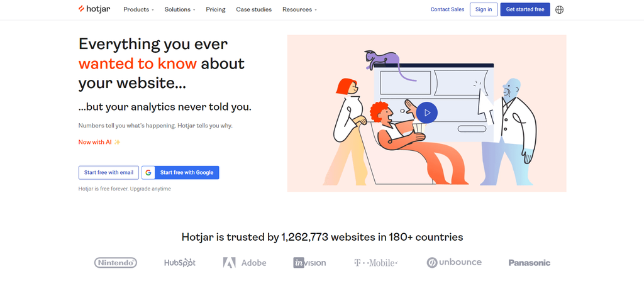Expand the Solutions dropdown menu
644x286 pixels.
180,9
